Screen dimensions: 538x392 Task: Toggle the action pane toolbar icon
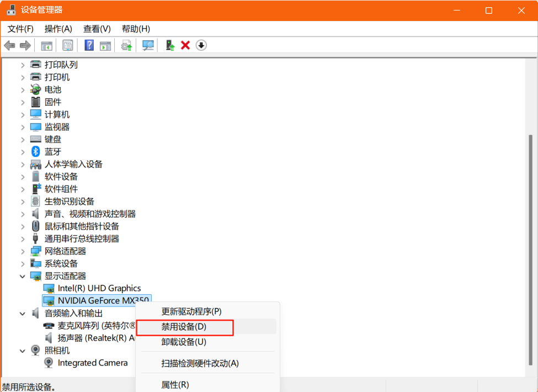(105, 45)
